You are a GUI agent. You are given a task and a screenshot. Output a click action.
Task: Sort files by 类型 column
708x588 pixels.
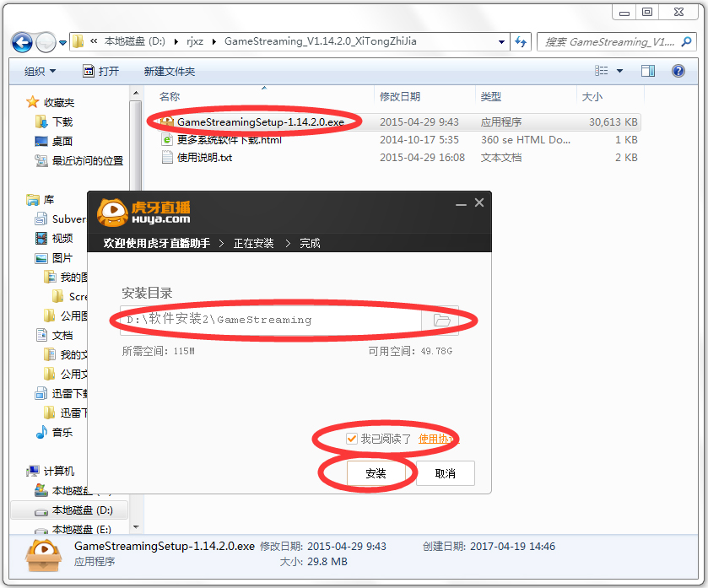491,96
